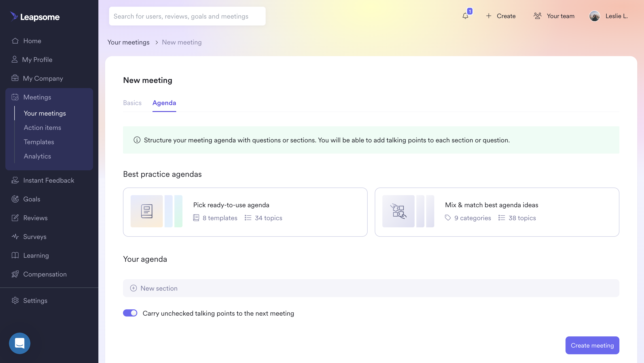
Task: Open Your meetings in the sidebar
Action: point(45,113)
